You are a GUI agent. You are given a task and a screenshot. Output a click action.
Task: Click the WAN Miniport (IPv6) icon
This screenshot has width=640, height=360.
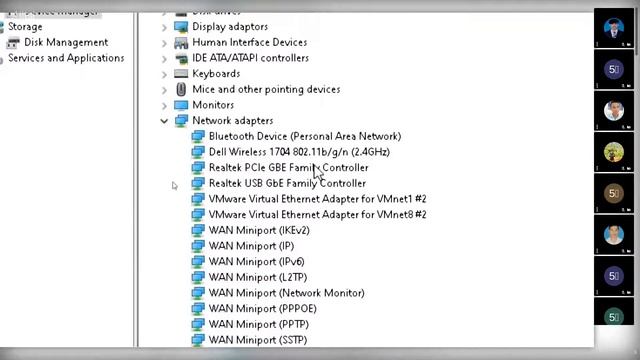tap(198, 262)
